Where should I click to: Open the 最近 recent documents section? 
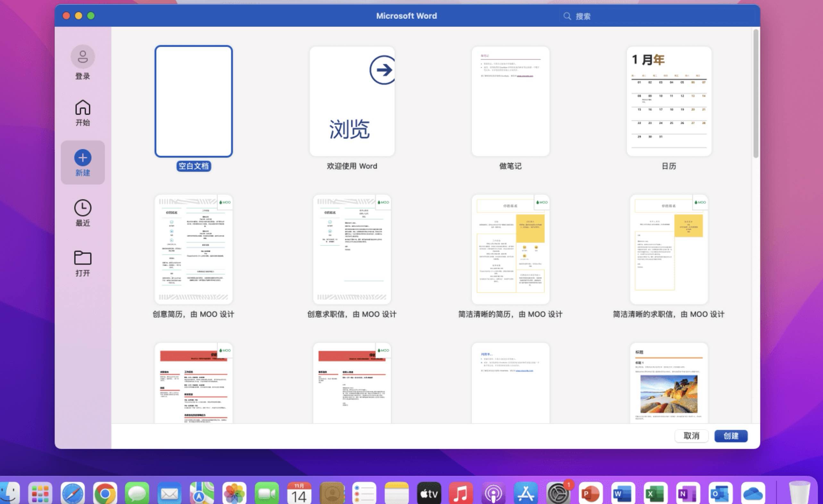click(x=82, y=213)
